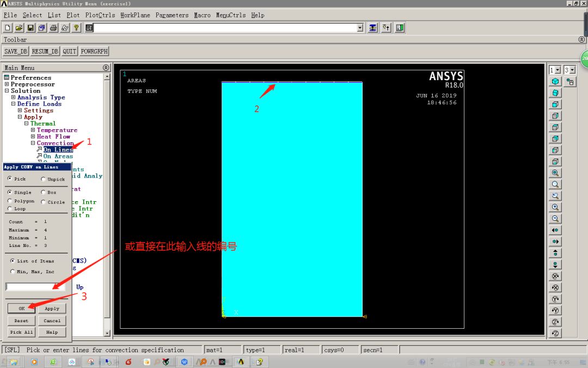This screenshot has height=368, width=588.
Task: Click the fit view magnifier icon
Action: coord(555,173)
